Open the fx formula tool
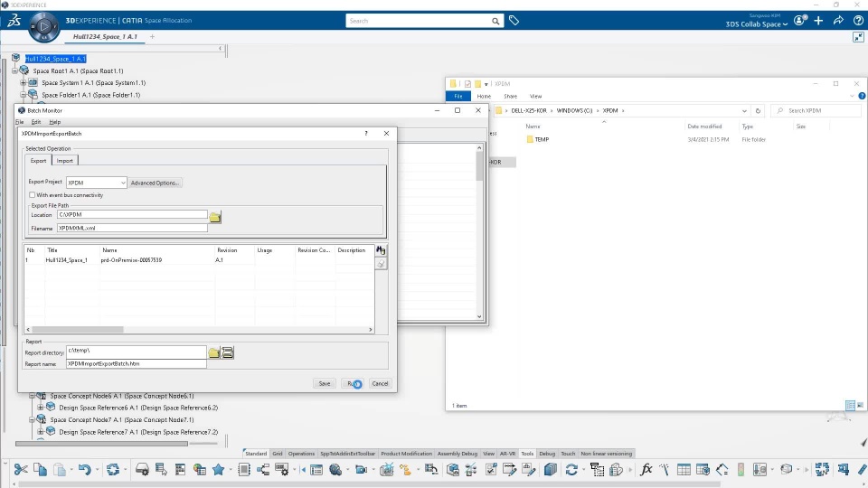The height and width of the screenshot is (488, 868). (646, 470)
